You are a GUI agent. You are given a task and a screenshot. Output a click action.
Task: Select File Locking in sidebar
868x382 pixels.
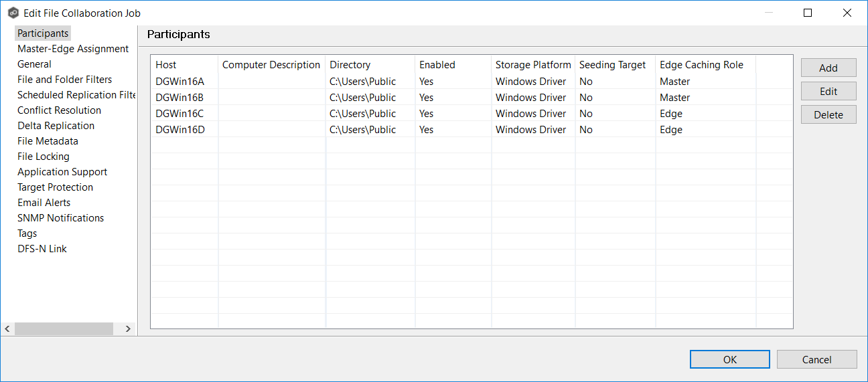click(43, 157)
